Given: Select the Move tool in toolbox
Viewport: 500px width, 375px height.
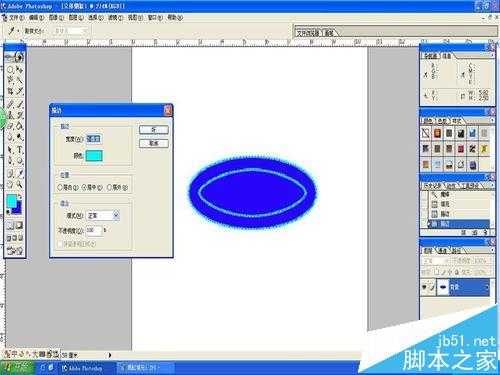Looking at the screenshot, I should click(19, 70).
